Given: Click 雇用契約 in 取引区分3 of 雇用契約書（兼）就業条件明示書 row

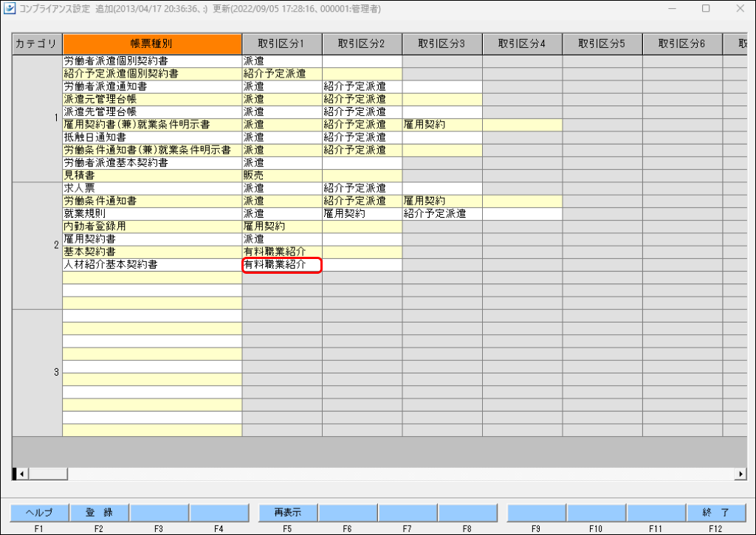Looking at the screenshot, I should pos(442,125).
